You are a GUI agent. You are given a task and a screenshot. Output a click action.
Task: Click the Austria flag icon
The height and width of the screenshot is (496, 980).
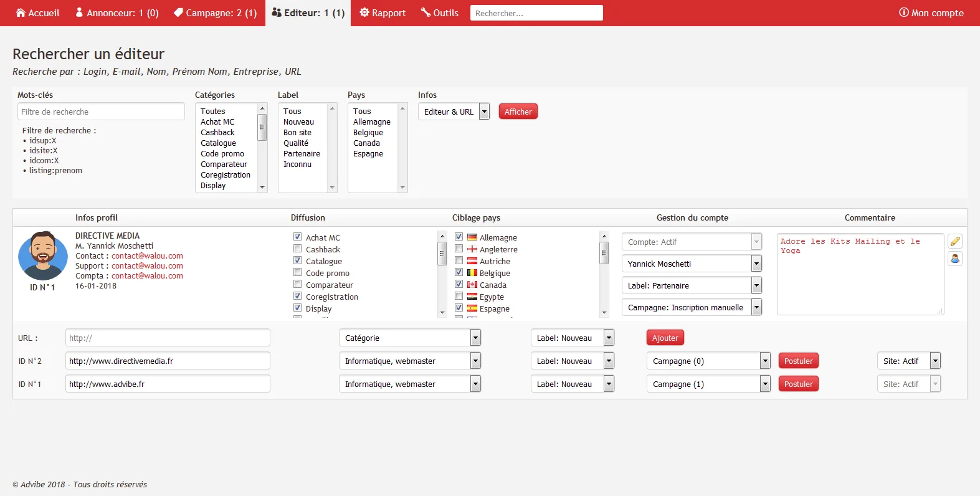tap(472, 261)
